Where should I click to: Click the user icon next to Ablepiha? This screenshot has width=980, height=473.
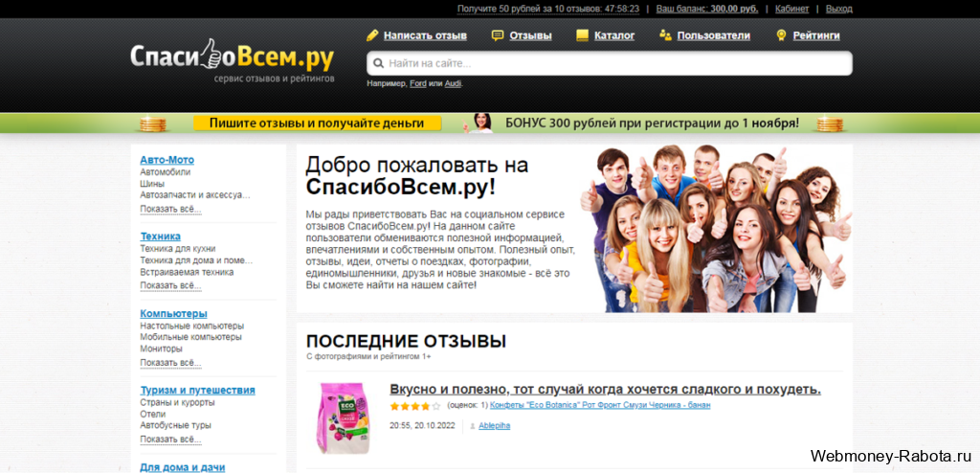pyautogui.click(x=472, y=426)
